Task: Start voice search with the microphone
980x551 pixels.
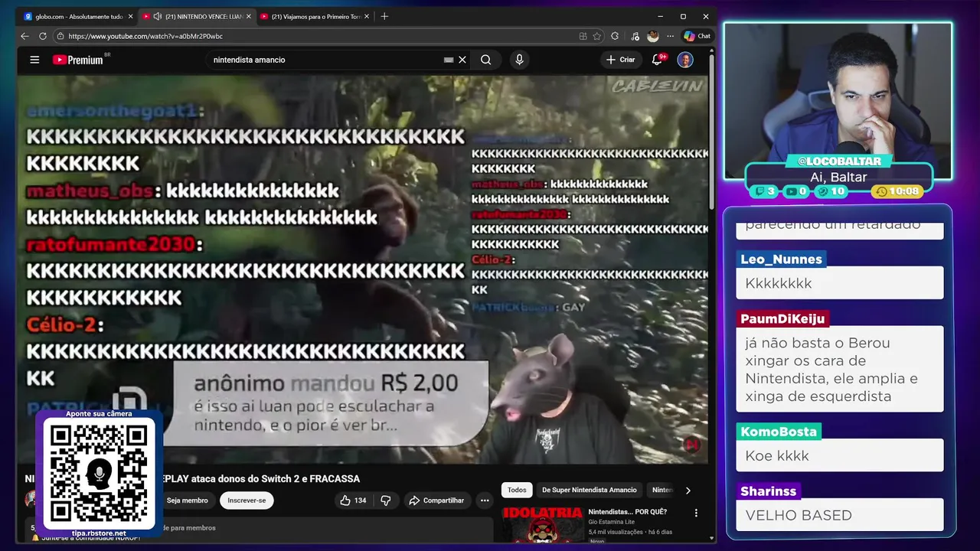Action: (519, 60)
